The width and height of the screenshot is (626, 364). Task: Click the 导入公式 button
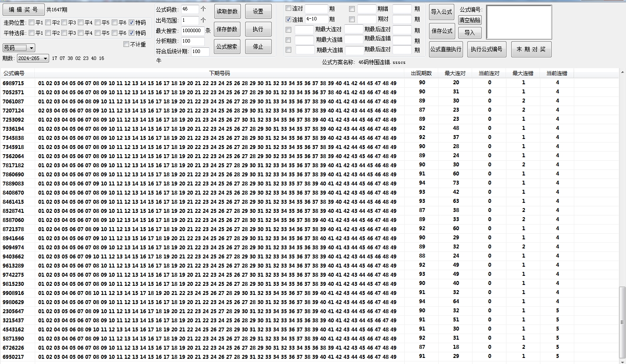[x=442, y=12]
